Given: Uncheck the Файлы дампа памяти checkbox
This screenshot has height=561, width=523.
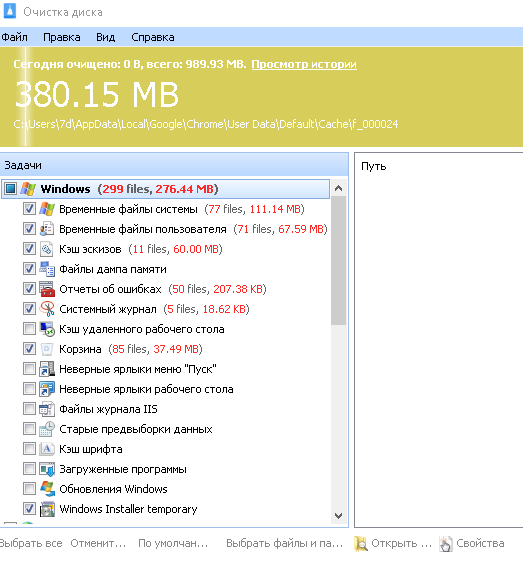Looking at the screenshot, I should (29, 268).
